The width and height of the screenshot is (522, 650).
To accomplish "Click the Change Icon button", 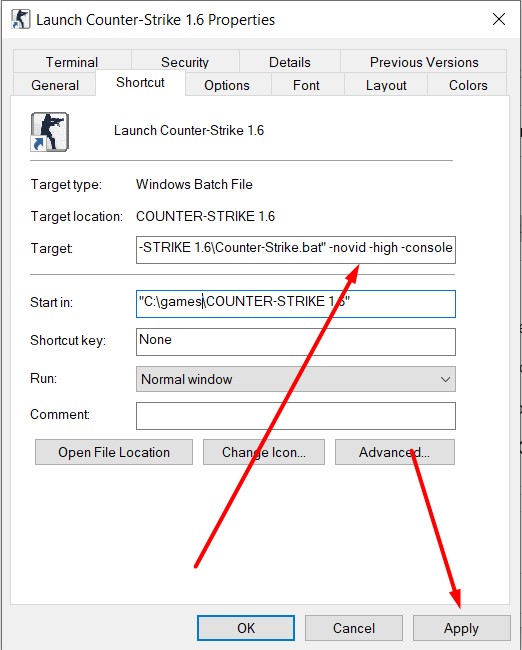I will [264, 452].
